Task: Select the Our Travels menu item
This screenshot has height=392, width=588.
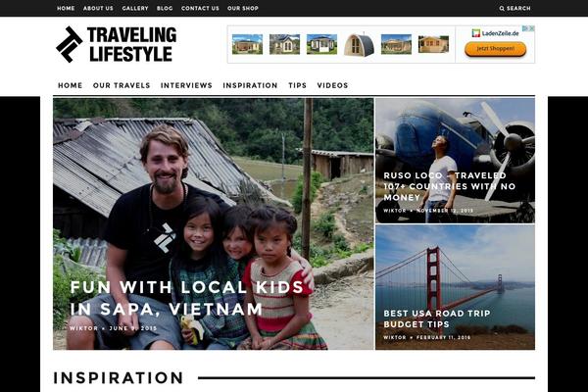Action: coord(122,85)
